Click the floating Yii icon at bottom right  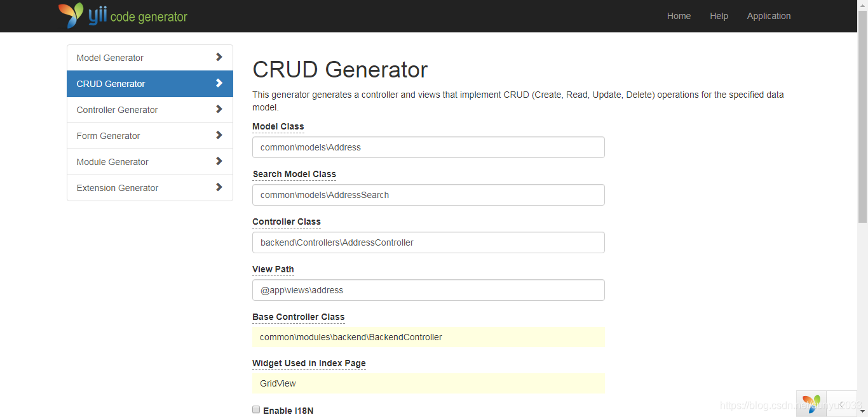(x=812, y=404)
